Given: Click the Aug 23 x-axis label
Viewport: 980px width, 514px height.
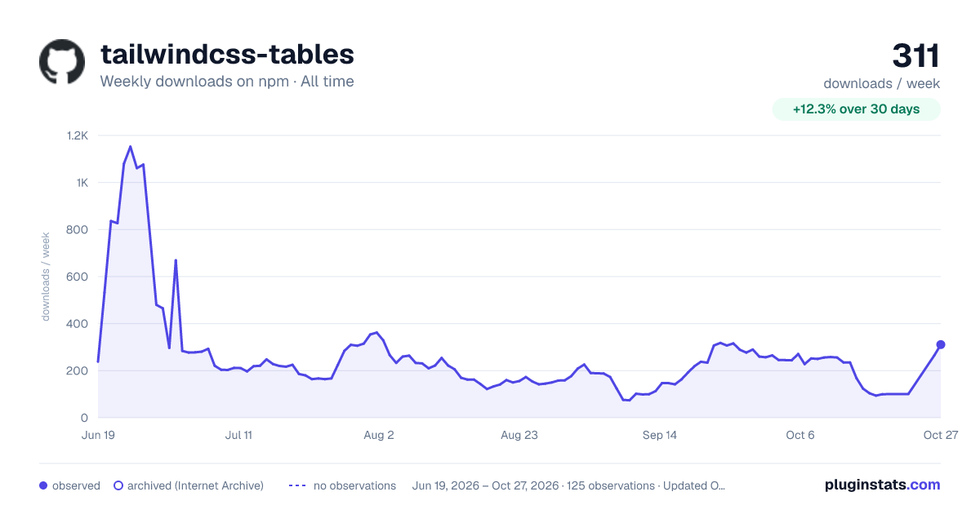Looking at the screenshot, I should coord(519,435).
